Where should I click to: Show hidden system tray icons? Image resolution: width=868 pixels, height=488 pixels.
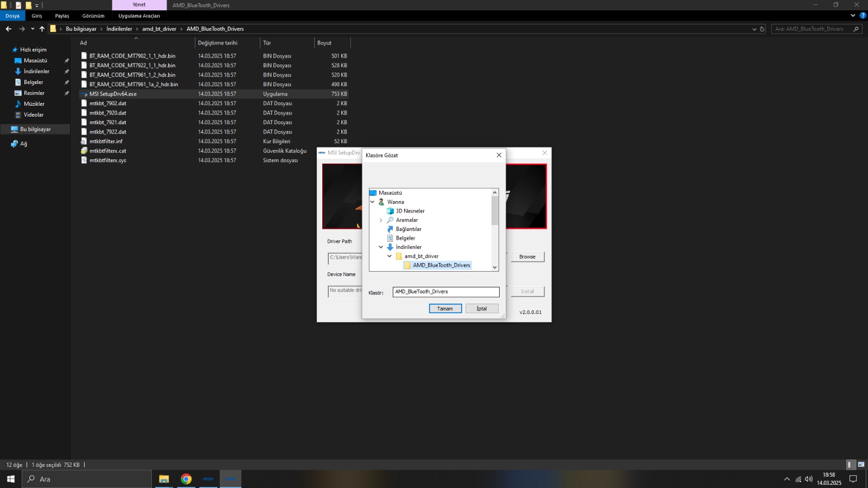coord(787,479)
